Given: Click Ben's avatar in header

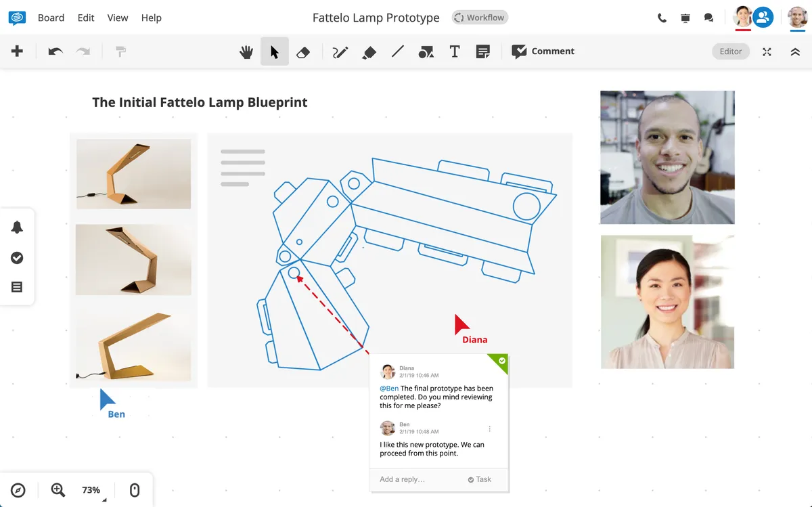Looking at the screenshot, I should (x=798, y=17).
